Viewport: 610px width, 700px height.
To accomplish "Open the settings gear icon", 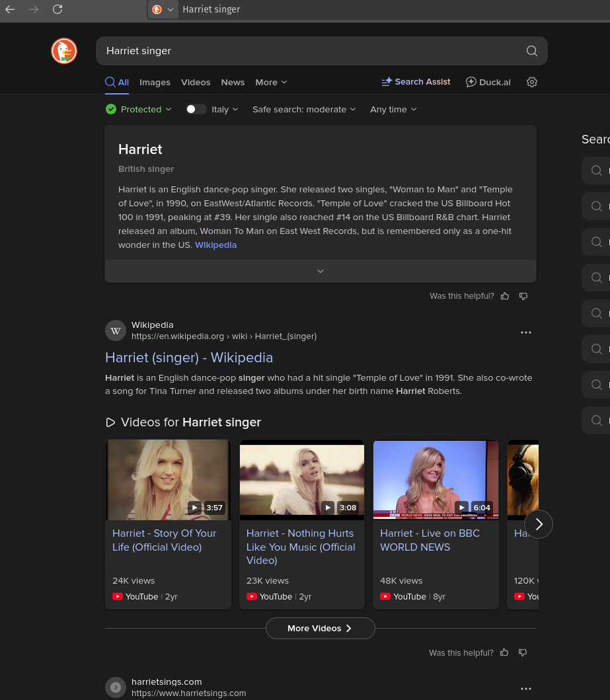I will coord(531,82).
